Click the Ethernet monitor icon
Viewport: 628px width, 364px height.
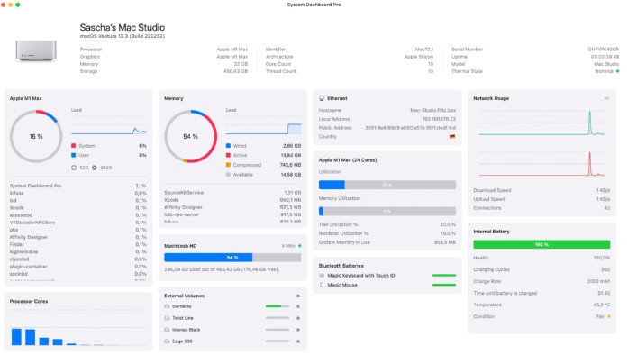tap(322, 98)
